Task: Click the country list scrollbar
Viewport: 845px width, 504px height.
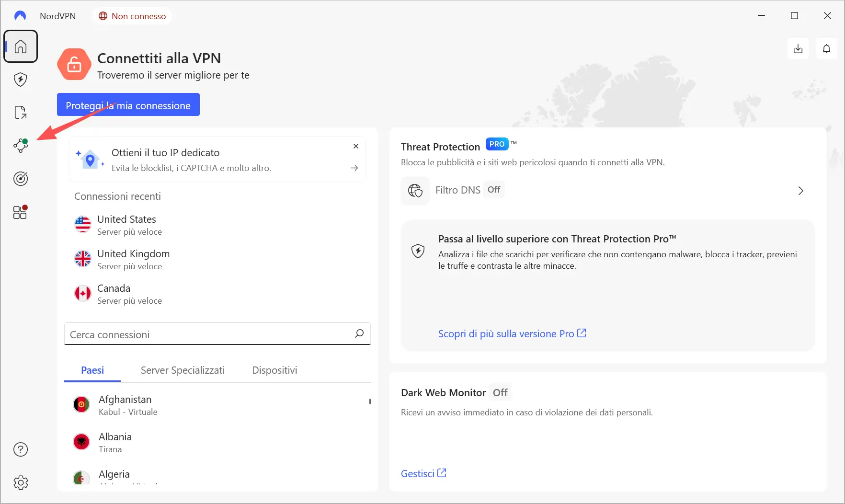Action: 370,401
